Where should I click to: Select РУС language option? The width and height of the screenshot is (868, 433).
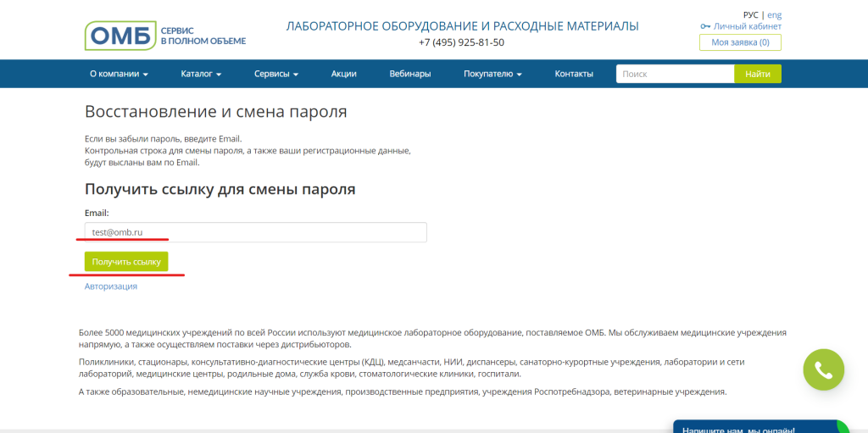(750, 14)
